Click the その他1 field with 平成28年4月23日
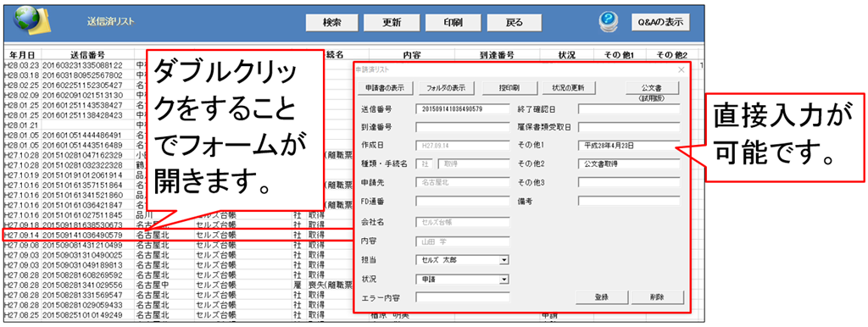The image size is (868, 327). [x=629, y=146]
